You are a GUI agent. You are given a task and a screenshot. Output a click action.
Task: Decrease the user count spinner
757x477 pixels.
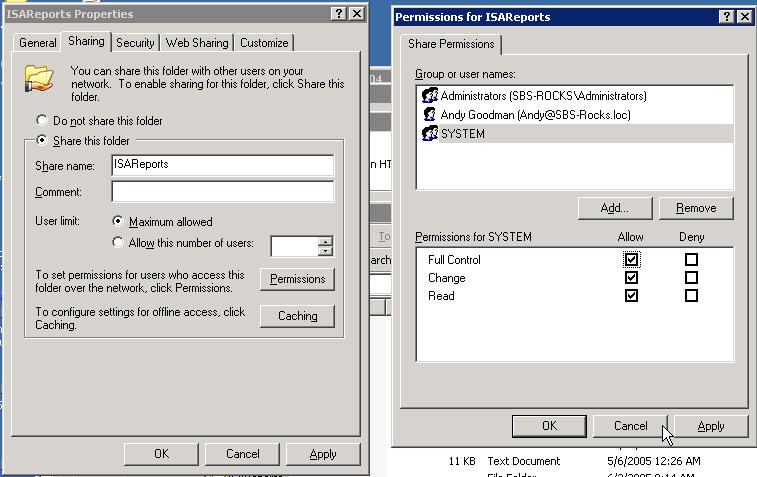click(x=326, y=251)
